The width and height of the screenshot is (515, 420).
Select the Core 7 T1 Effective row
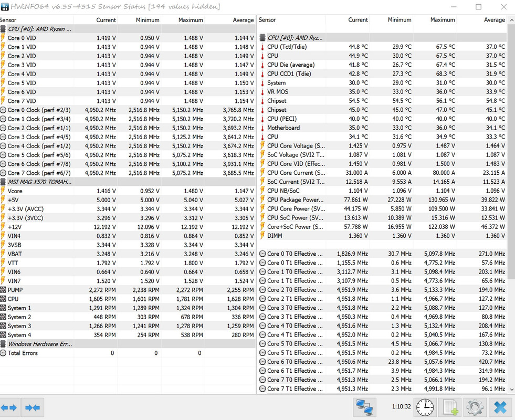(x=383, y=389)
